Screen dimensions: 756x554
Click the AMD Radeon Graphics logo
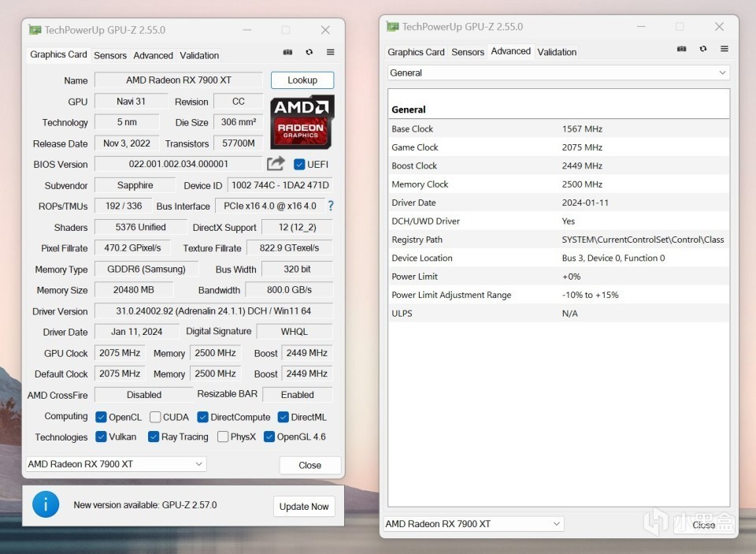tap(302, 122)
